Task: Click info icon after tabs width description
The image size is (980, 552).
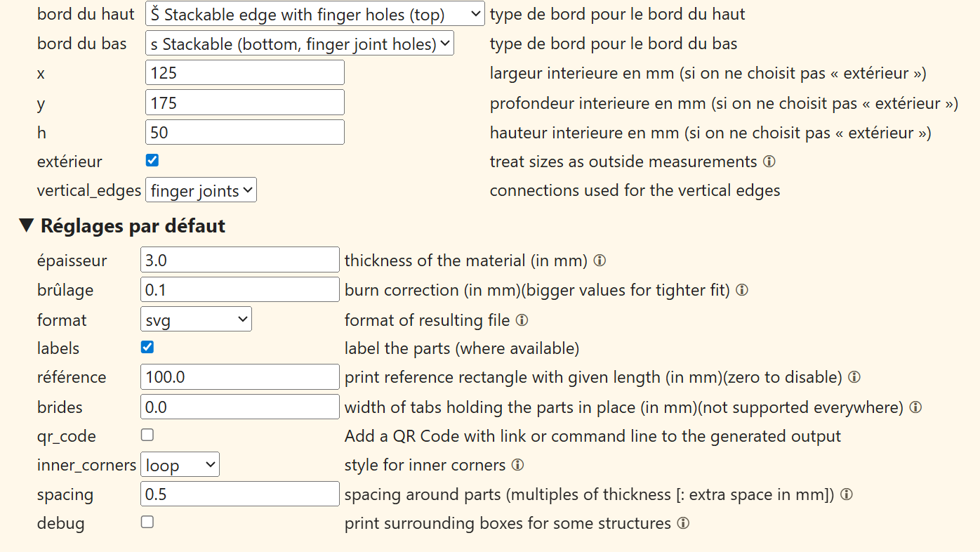Action: 915,407
